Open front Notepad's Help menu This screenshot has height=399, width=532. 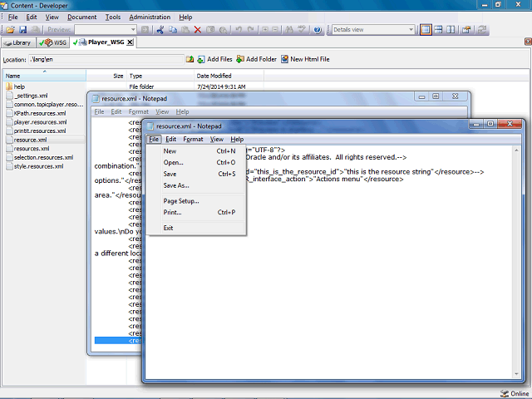(237, 139)
